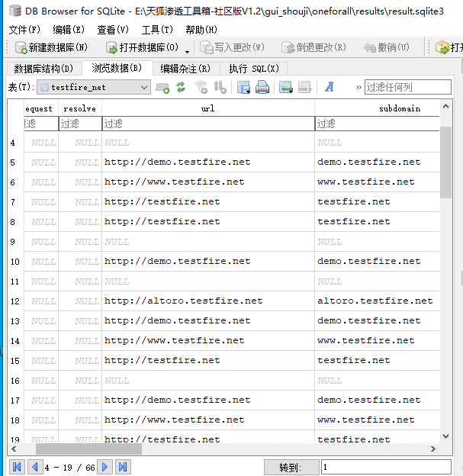Screen dimensions: 463x476
Task: Click Undo toolbar button
Action: click(x=386, y=47)
